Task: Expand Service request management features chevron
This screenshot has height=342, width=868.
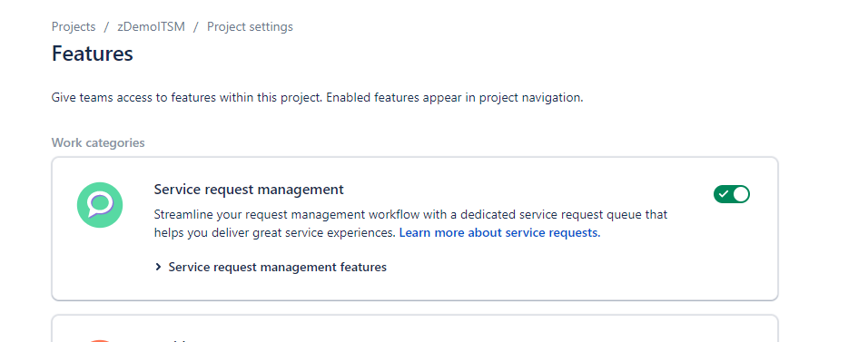Action: point(158,268)
